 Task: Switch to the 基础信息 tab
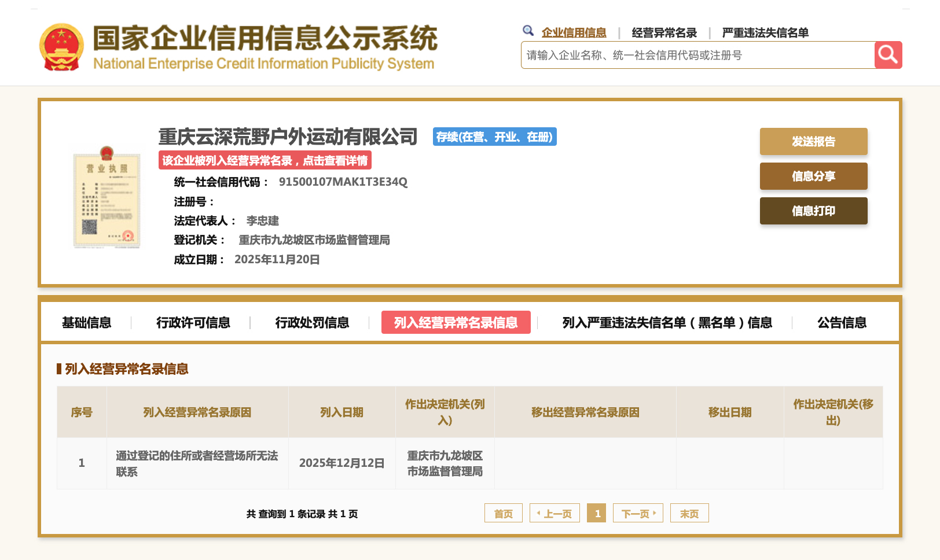[87, 323]
